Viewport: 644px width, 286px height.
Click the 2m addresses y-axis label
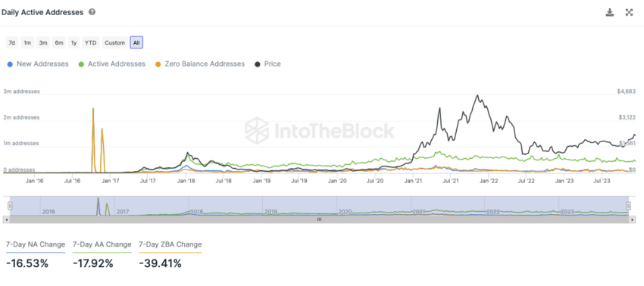point(21,117)
